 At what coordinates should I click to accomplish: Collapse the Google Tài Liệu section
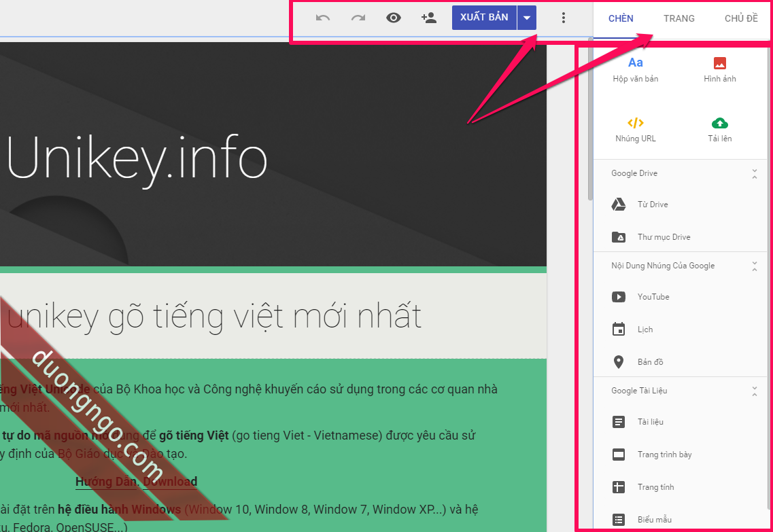point(754,391)
